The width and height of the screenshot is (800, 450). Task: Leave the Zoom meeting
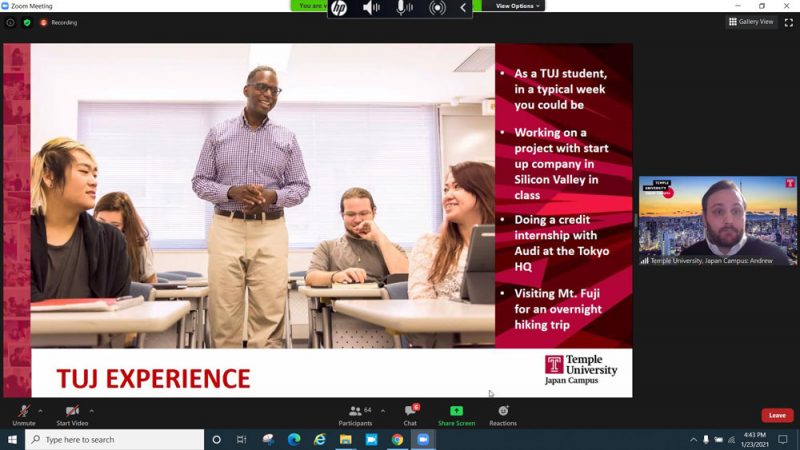[777, 415]
